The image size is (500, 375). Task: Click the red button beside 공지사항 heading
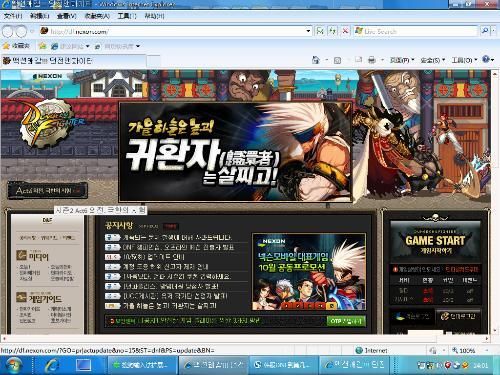click(171, 226)
